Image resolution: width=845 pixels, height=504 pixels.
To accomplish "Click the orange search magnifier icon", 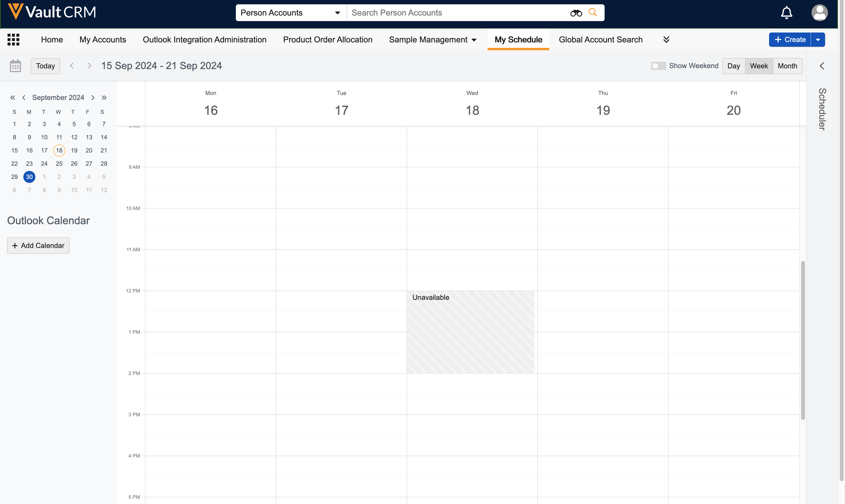I will 593,12.
